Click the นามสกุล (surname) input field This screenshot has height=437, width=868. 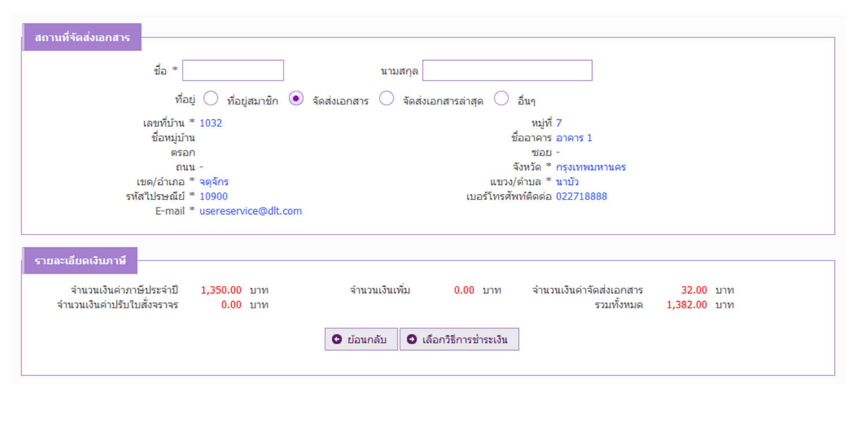click(507, 70)
